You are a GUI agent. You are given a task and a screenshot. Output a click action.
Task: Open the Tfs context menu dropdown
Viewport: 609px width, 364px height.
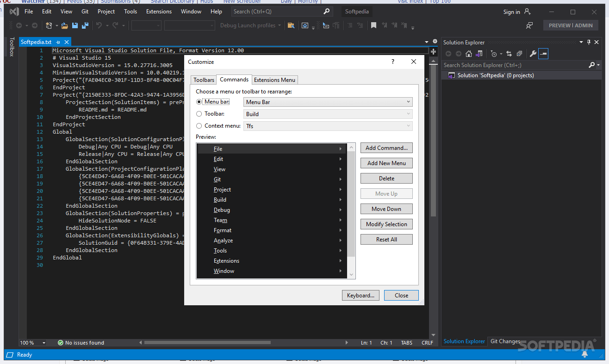click(x=328, y=126)
